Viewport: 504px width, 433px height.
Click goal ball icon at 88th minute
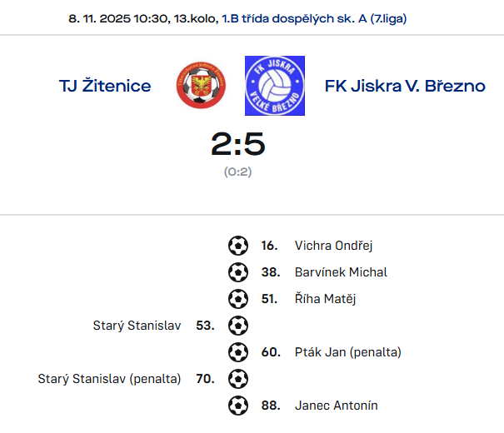[238, 406]
